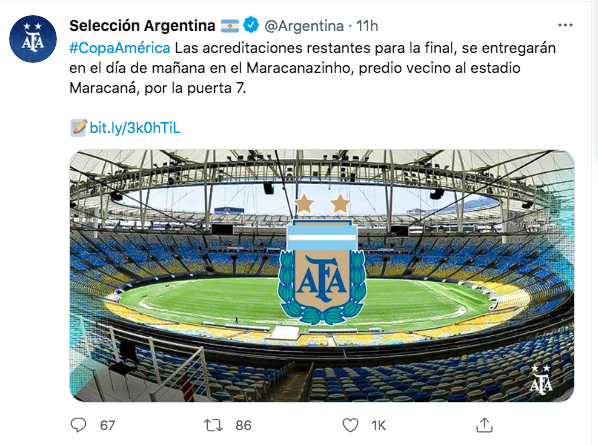Click the Argentina flag emoji

pyautogui.click(x=230, y=26)
